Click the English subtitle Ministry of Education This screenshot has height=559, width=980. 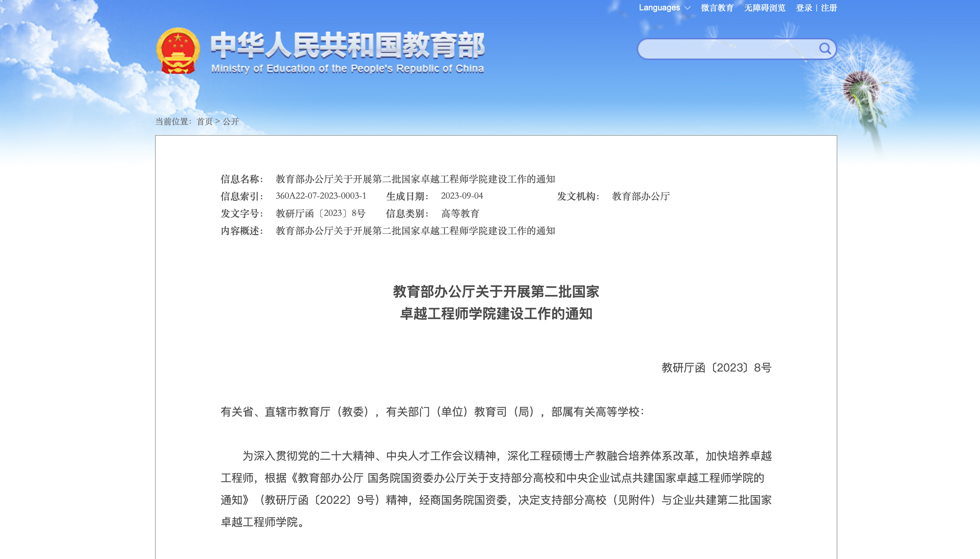coord(347,68)
